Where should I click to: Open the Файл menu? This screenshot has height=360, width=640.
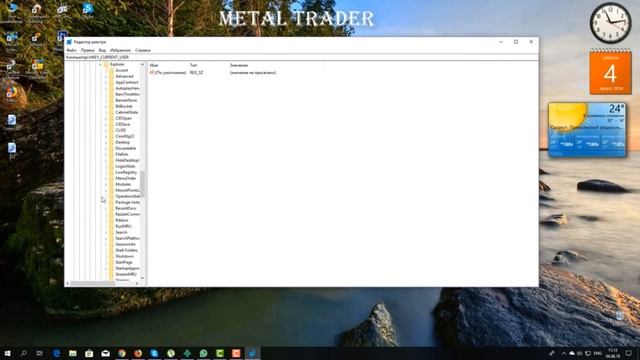[x=71, y=50]
